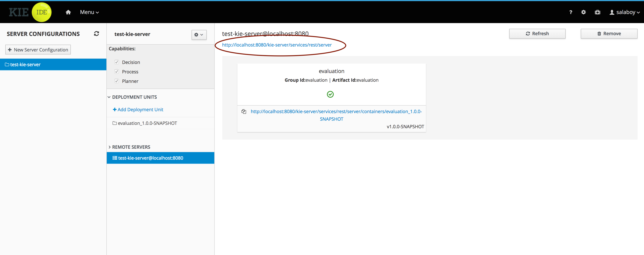Open the test-kie-server gear dropdown
The image size is (644, 255).
pyautogui.click(x=199, y=35)
